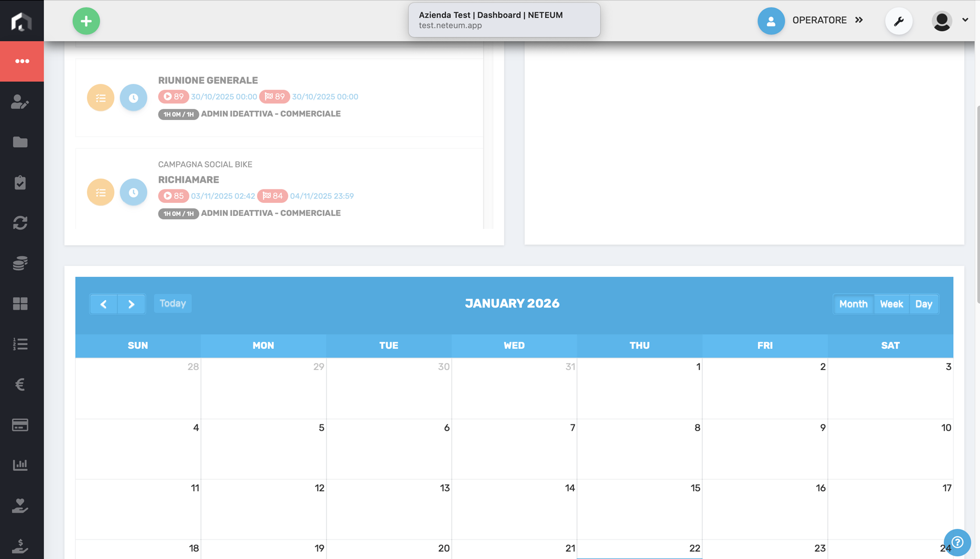Switch calendar to Day view

click(923, 304)
